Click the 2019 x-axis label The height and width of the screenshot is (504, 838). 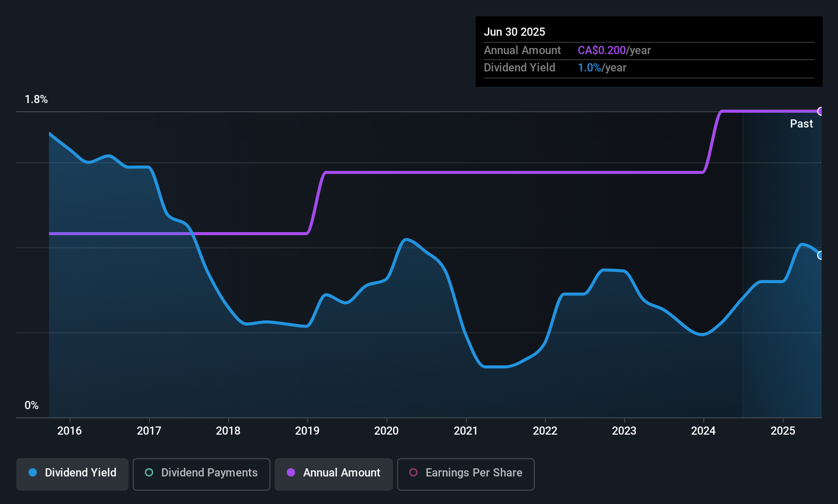pos(307,431)
